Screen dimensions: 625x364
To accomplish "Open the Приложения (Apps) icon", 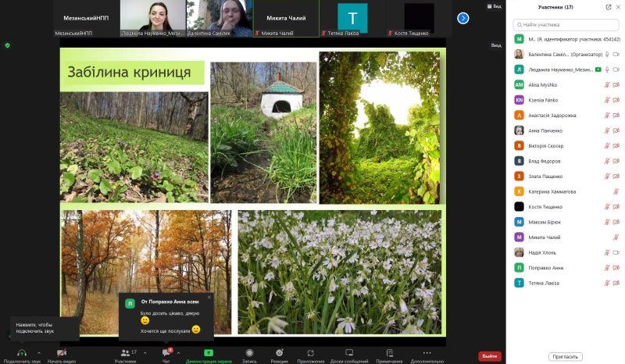I will (310, 354).
